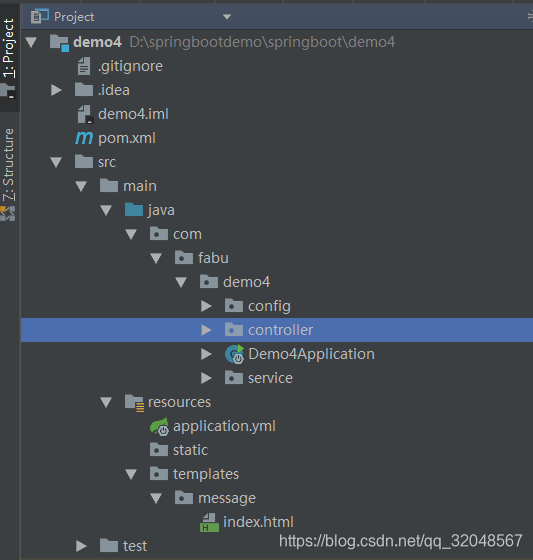Click the main folder icon
Image resolution: width=533 pixels, height=560 pixels.
(109, 186)
